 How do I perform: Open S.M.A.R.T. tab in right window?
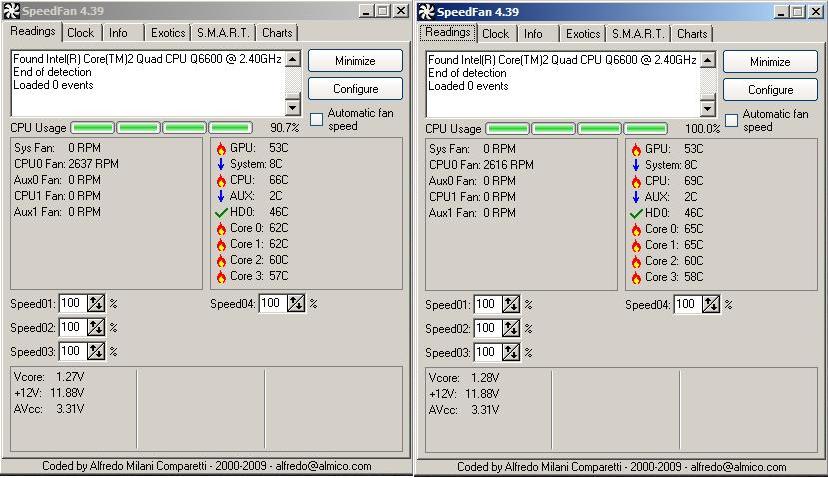coord(638,34)
